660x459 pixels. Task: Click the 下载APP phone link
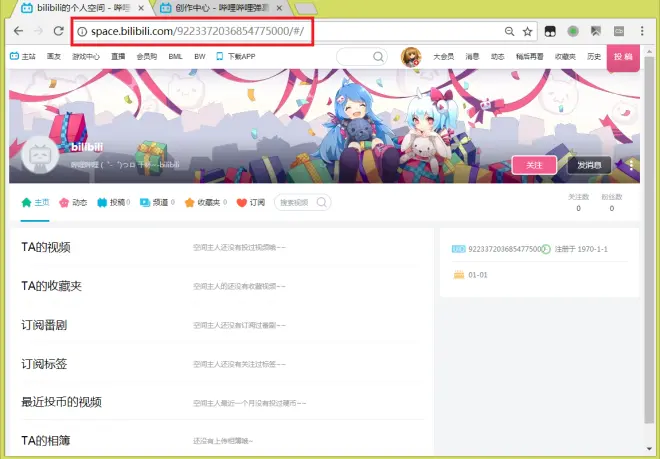[236, 56]
